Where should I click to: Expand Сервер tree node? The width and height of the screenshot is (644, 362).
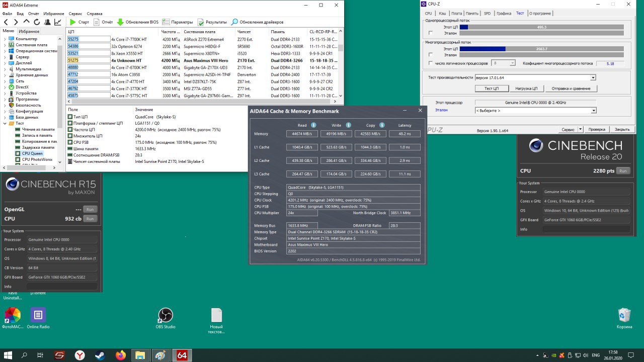tap(5, 57)
